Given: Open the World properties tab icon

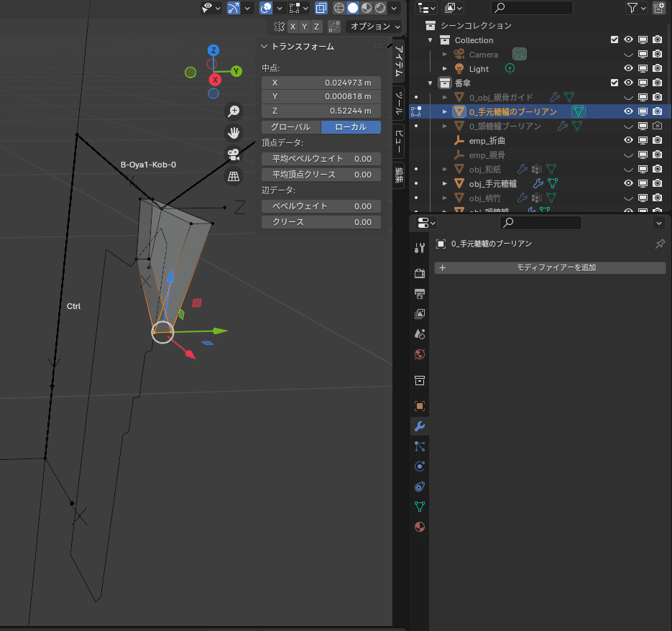Looking at the screenshot, I should (420, 354).
